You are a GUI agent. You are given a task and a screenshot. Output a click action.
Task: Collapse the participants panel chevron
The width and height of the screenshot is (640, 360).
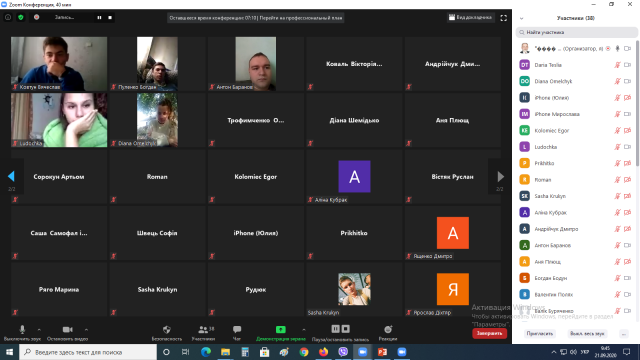pos(521,18)
